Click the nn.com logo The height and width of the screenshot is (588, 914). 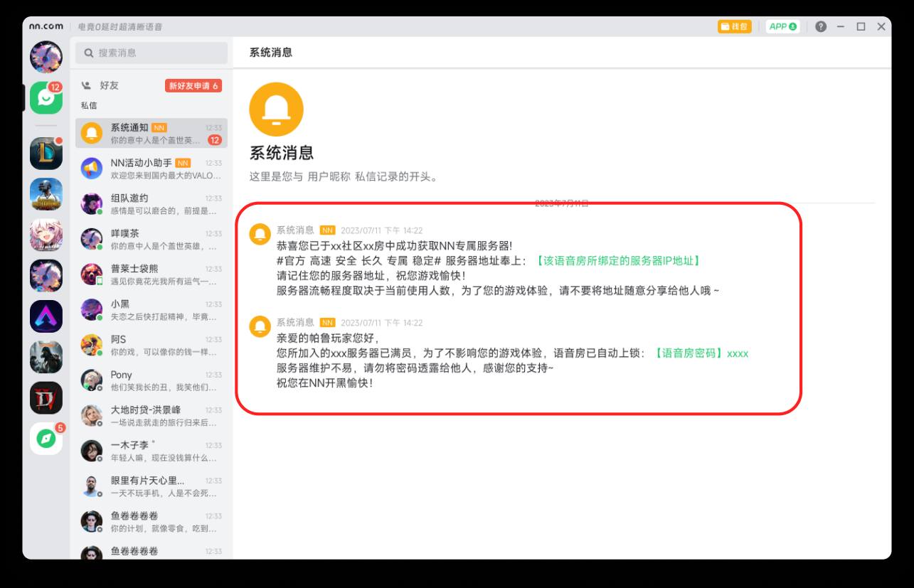tap(46, 26)
